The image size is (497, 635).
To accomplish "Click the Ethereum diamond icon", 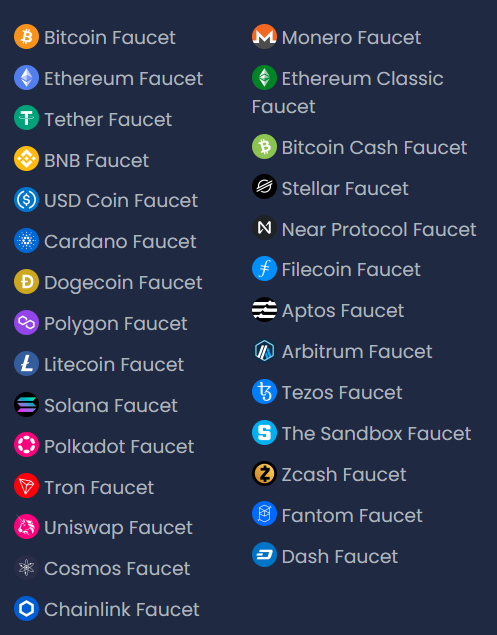I will (26, 78).
